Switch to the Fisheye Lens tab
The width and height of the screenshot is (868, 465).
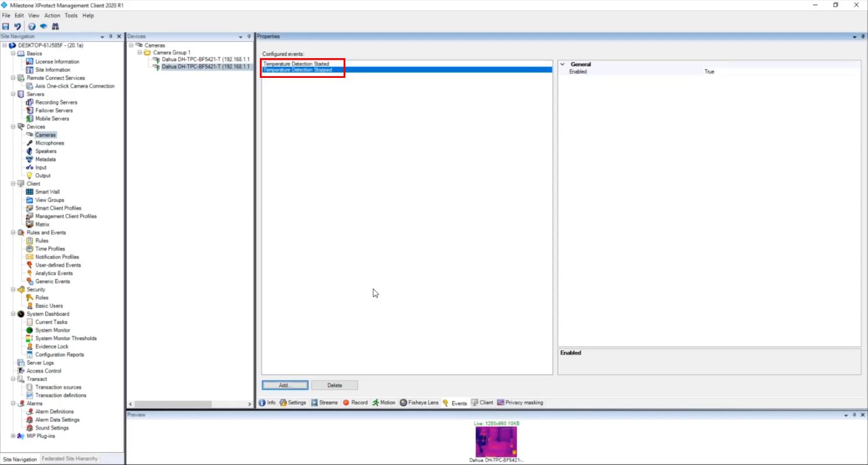(419, 403)
